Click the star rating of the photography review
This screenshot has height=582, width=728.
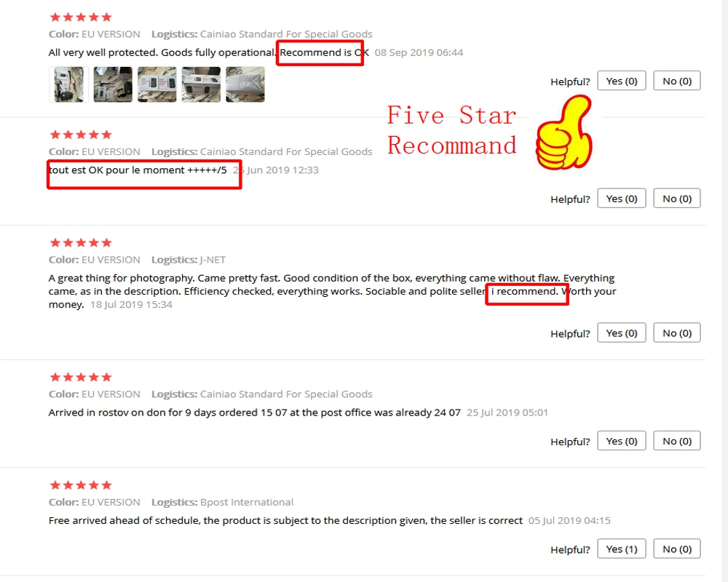pos(81,243)
